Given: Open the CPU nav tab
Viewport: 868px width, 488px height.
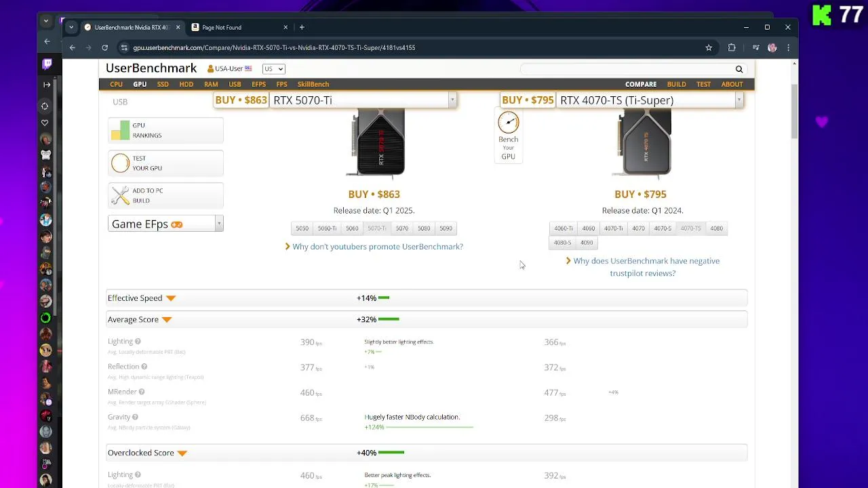Looking at the screenshot, I should (x=116, y=84).
